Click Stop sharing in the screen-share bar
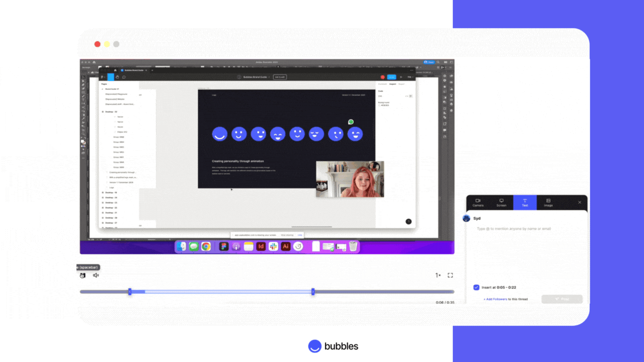The width and height of the screenshot is (644, 362). [287, 235]
